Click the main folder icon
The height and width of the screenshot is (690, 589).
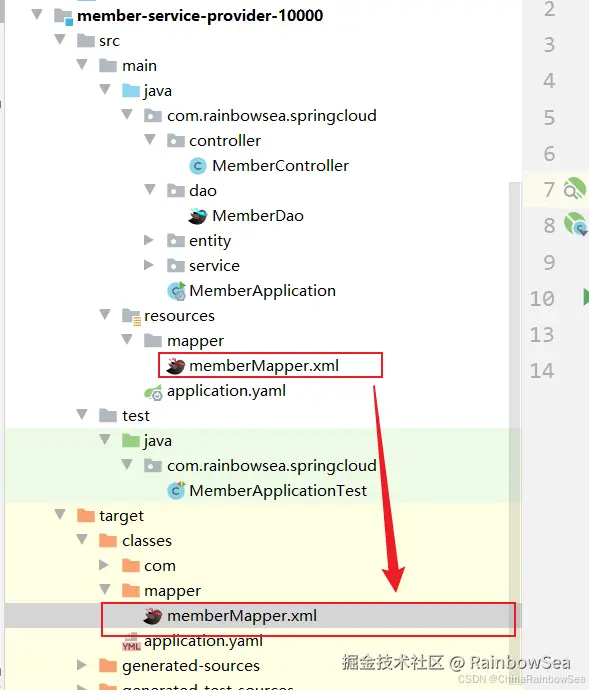click(108, 66)
